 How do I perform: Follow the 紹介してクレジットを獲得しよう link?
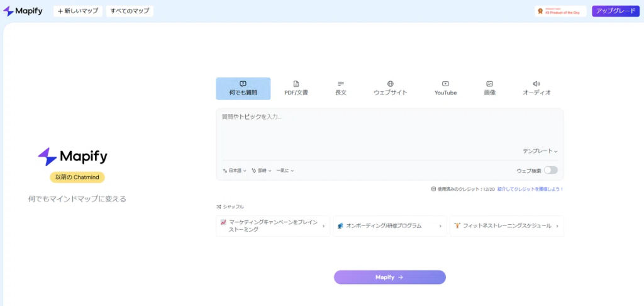pyautogui.click(x=530, y=189)
